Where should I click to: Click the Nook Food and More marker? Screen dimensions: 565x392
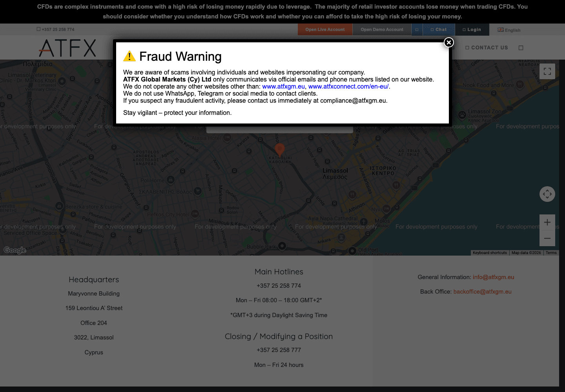pos(520,84)
